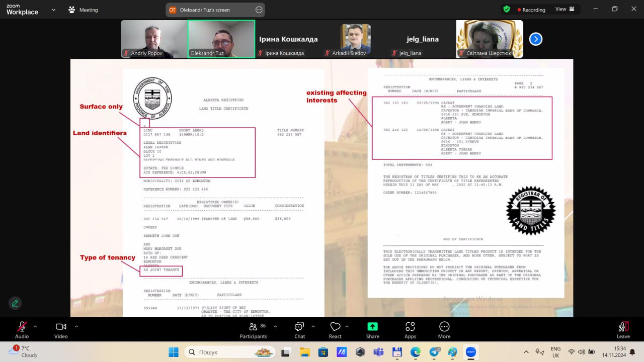Open Telegram from the taskbar

tap(434, 351)
